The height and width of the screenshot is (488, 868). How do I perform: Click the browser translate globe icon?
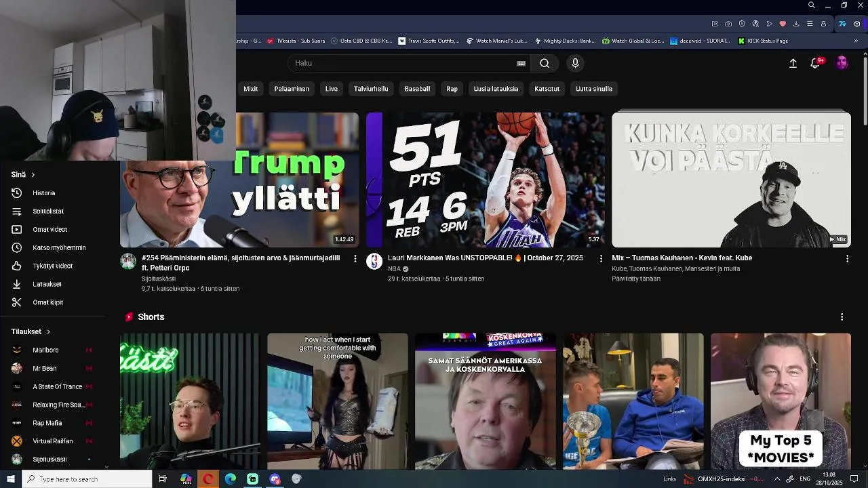tap(755, 24)
